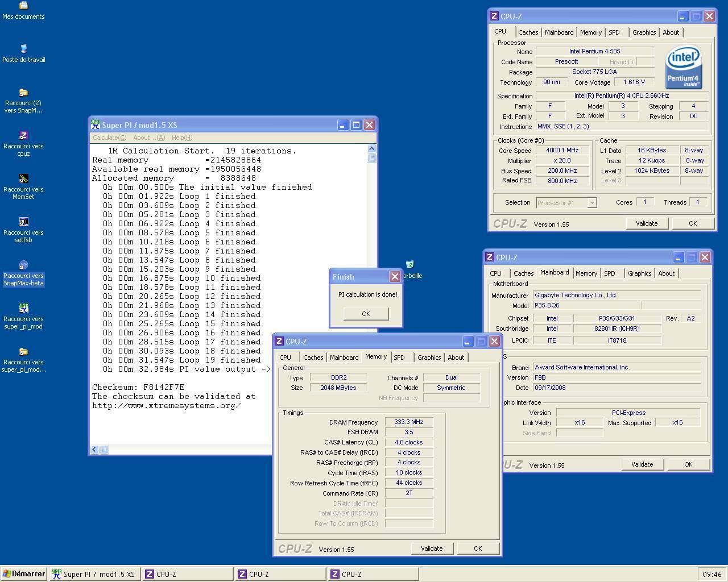The height and width of the screenshot is (582, 728).
Task: Click CPU-Z Memory window title icon
Action: point(279,342)
